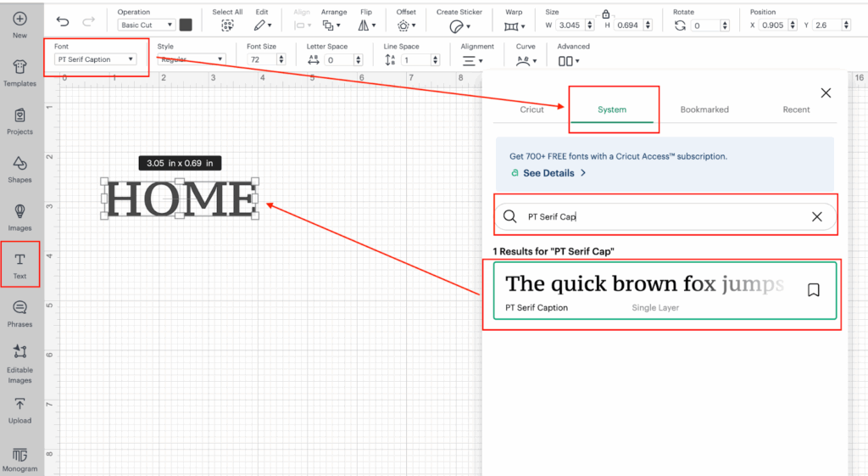The height and width of the screenshot is (476, 868).
Task: Open the Upload panel
Action: coord(19,409)
